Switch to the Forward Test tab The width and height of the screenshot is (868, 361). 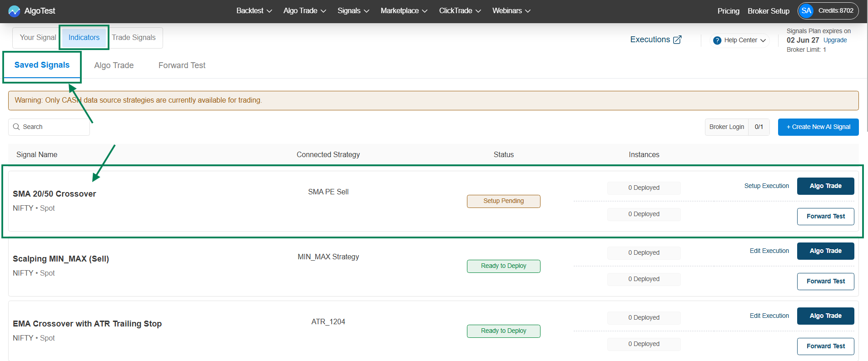tap(182, 65)
